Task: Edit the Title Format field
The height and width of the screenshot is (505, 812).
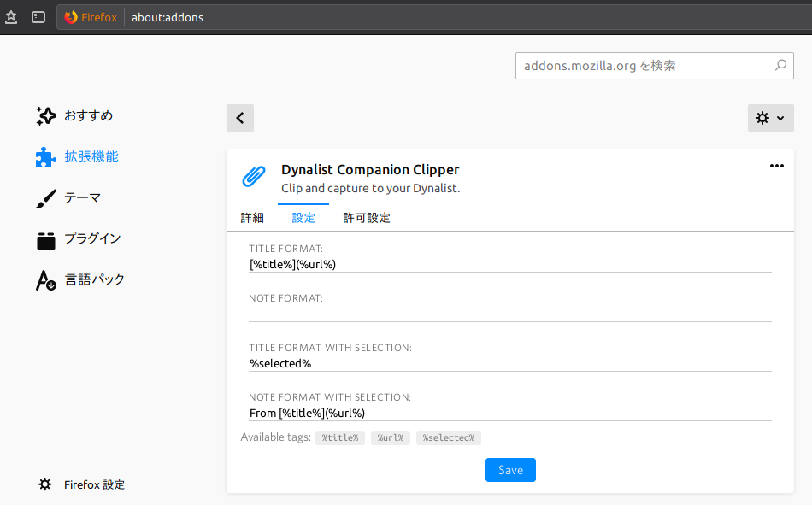Action: [x=510, y=265]
